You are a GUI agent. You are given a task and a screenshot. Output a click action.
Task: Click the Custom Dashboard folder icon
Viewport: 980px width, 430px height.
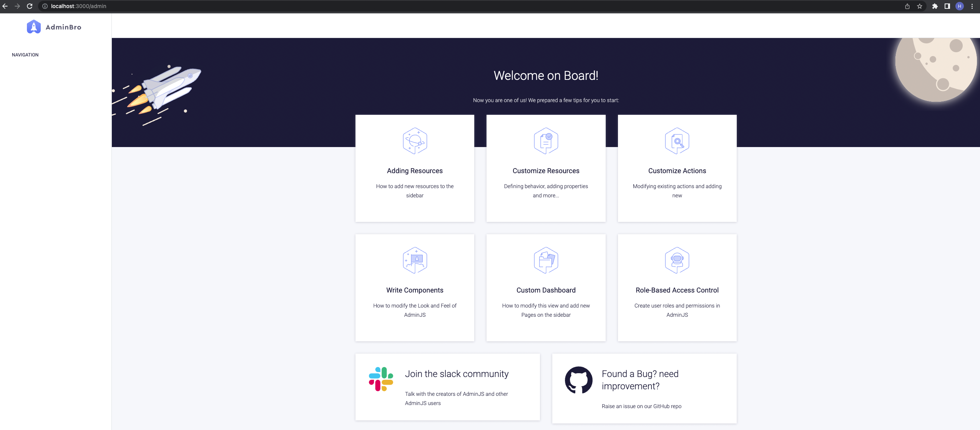(x=545, y=260)
